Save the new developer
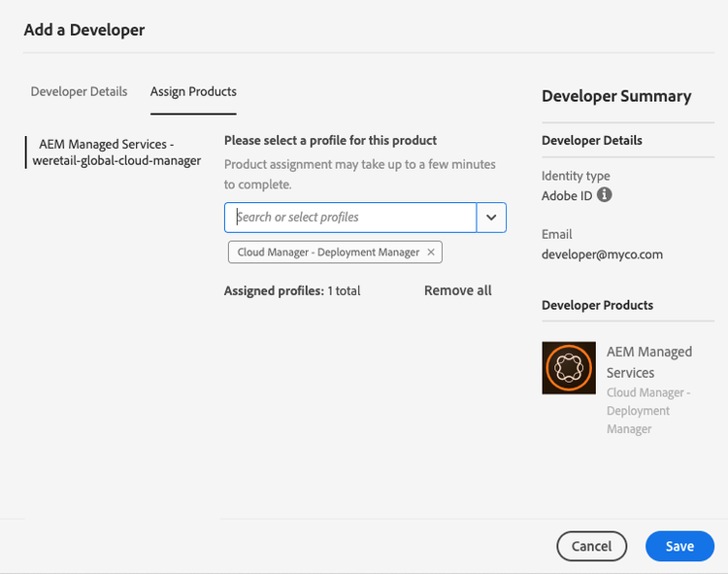The width and height of the screenshot is (728, 574). [x=679, y=546]
